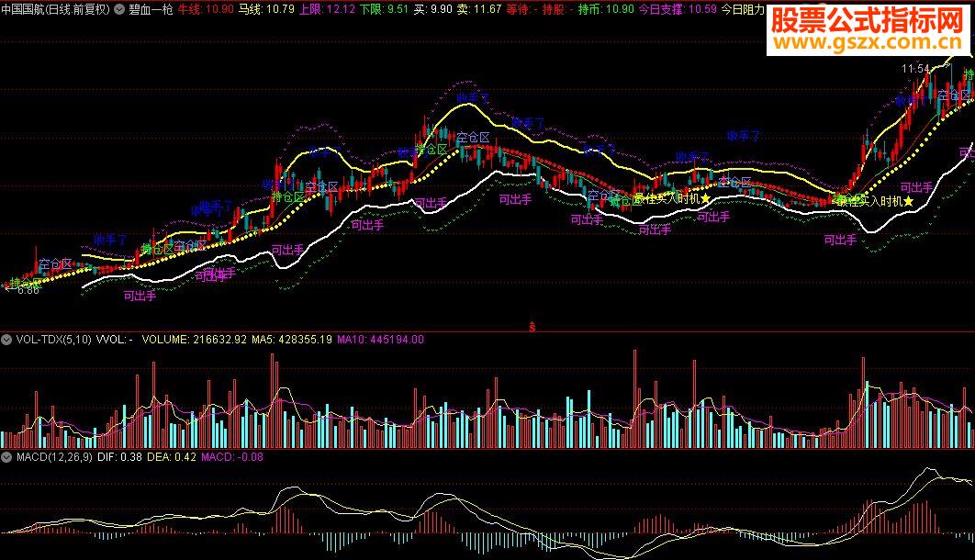This screenshot has width=975, height=560.
Task: Click the 持股 status label
Action: click(x=558, y=9)
